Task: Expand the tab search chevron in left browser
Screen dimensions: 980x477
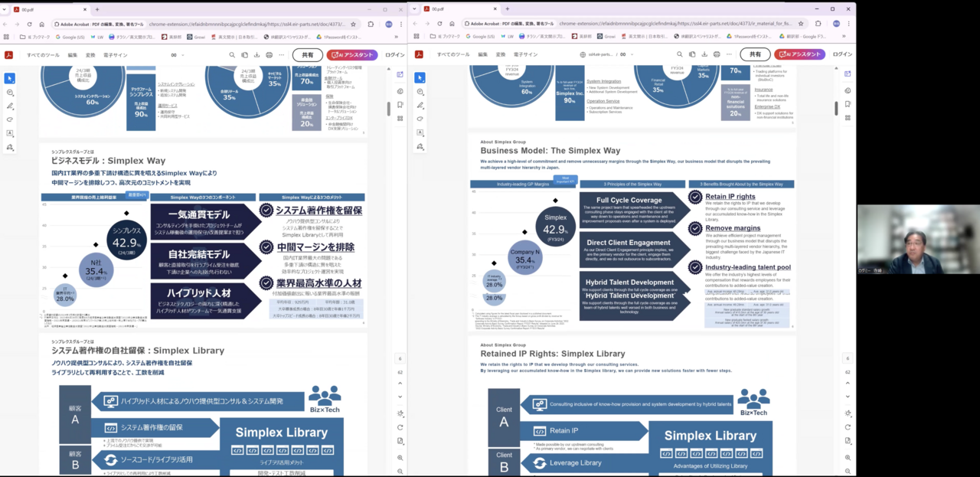Action: [x=5, y=9]
